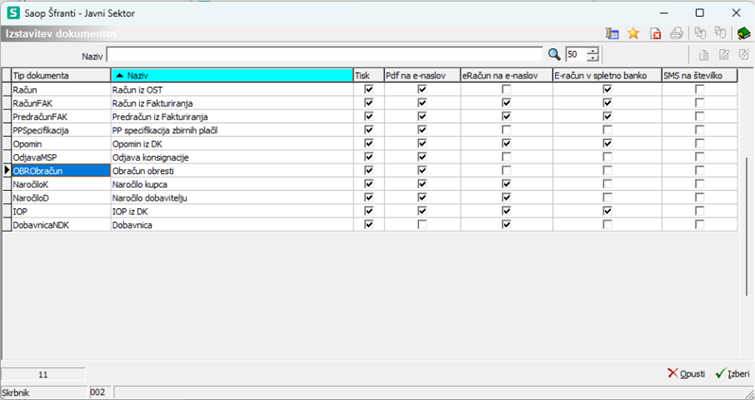
Task: Select the DobavnicaNDK cell
Action: pos(61,224)
